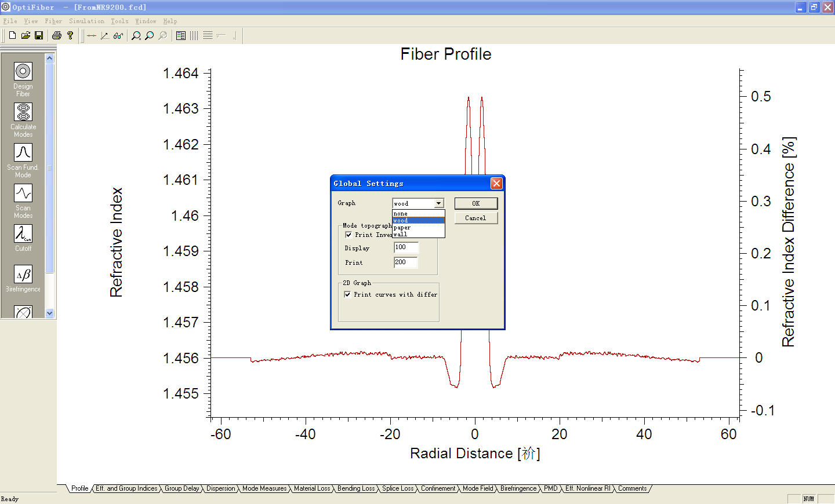835x504 pixels.
Task: Click the partially visible tool below Birefringence
Action: point(23,312)
